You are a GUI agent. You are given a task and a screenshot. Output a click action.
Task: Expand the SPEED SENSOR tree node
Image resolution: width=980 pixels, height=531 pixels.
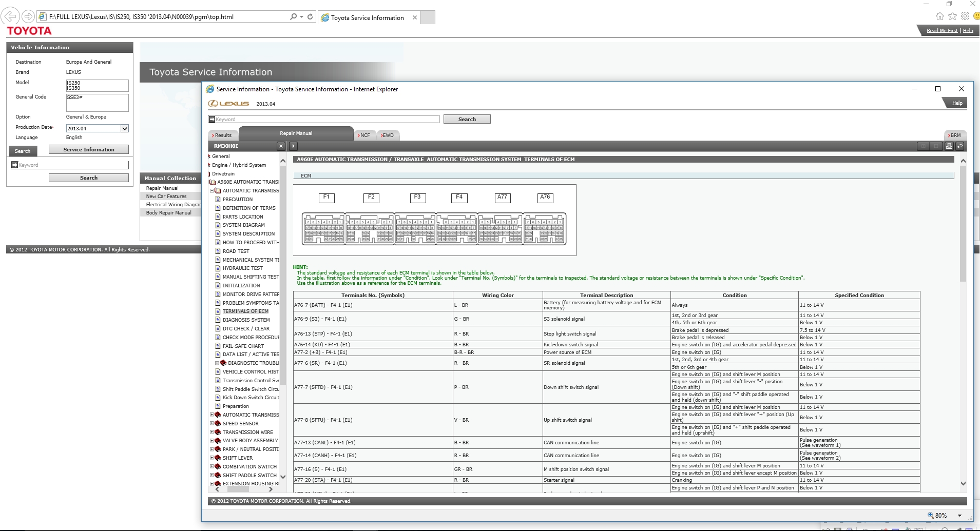212,424
